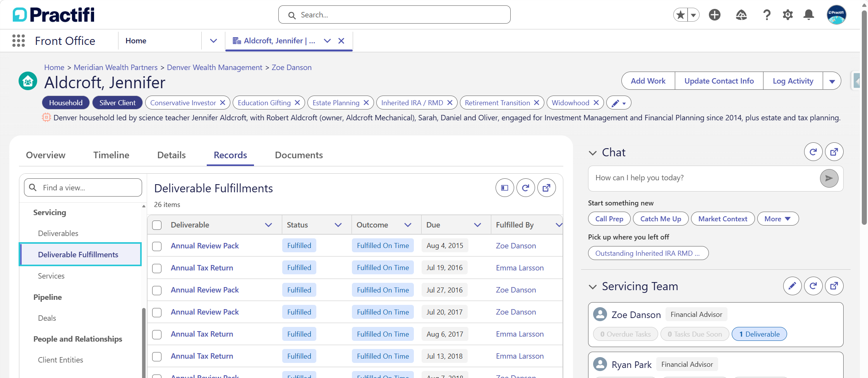Viewport: 868px width, 378px height.
Task: Open Deliverable Fulfillments in new window
Action: (547, 188)
